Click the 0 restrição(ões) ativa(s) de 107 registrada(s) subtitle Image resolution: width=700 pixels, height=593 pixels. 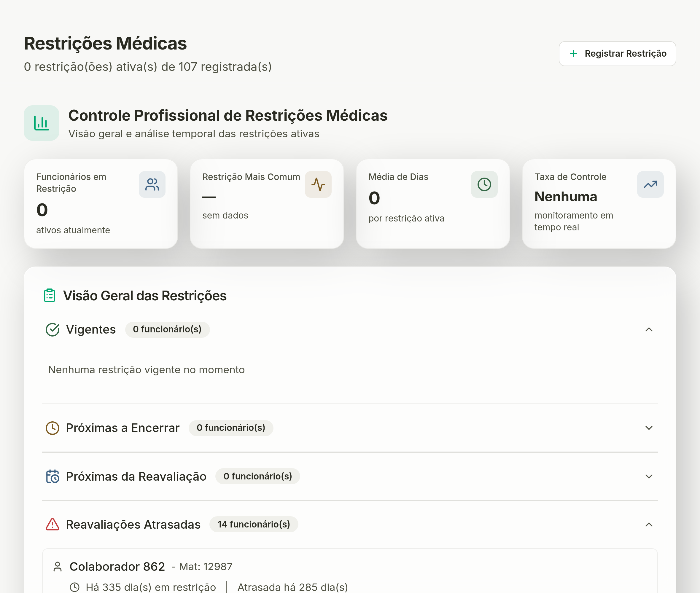coord(148,67)
